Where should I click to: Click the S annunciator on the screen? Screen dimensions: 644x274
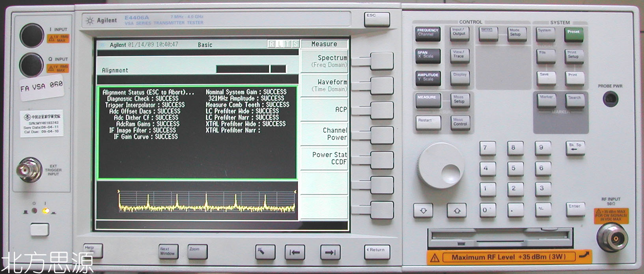[295, 44]
